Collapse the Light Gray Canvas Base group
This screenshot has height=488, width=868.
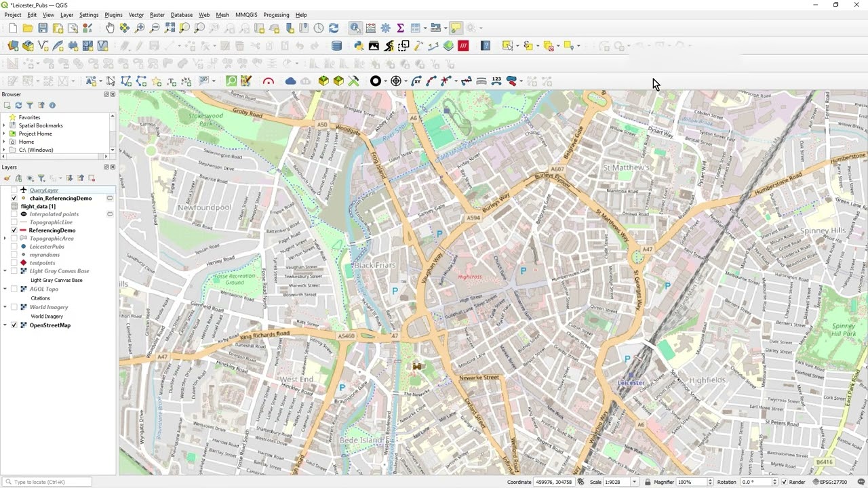click(x=5, y=271)
